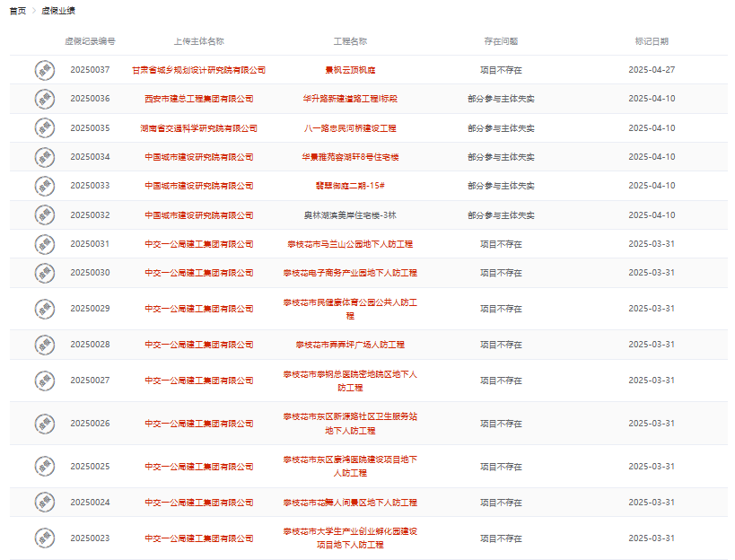Open the 攀枝花市马兰山公园地下人防工程 link
Image resolution: width=735 pixels, height=560 pixels.
(x=351, y=243)
